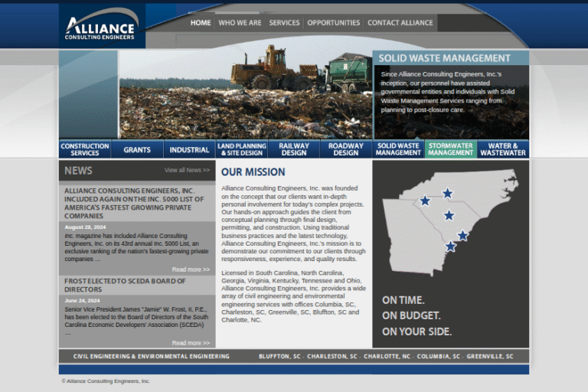Click Read more under SCEDA Board article
The image size is (588, 392).
191,343
